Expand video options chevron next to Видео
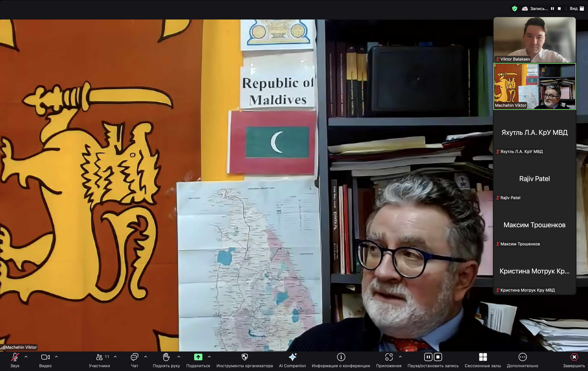588x371 pixels. pos(56,357)
